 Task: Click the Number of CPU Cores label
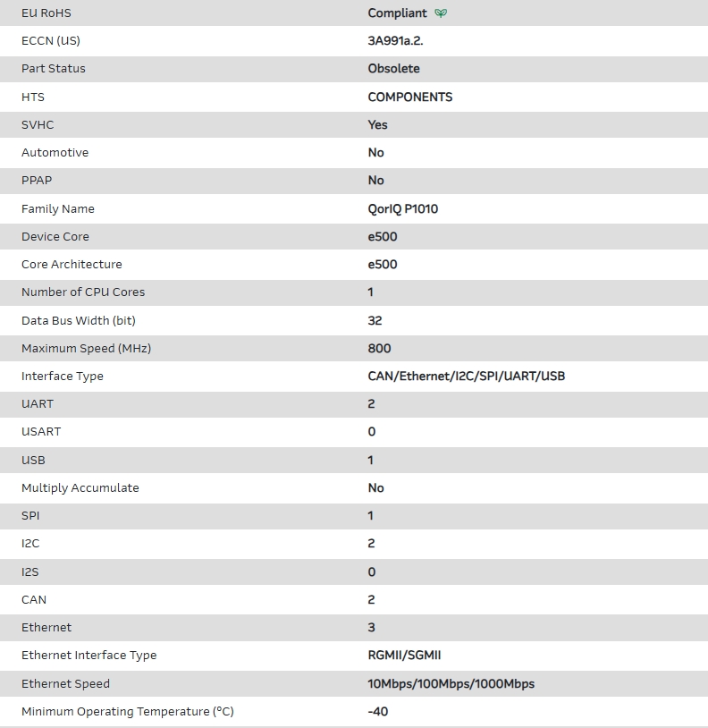coord(83,292)
